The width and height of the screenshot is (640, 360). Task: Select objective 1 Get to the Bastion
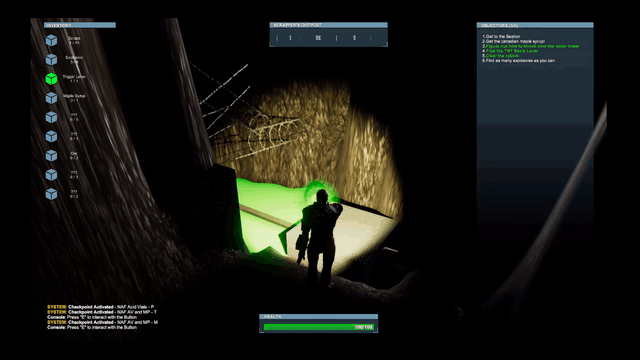(501, 36)
